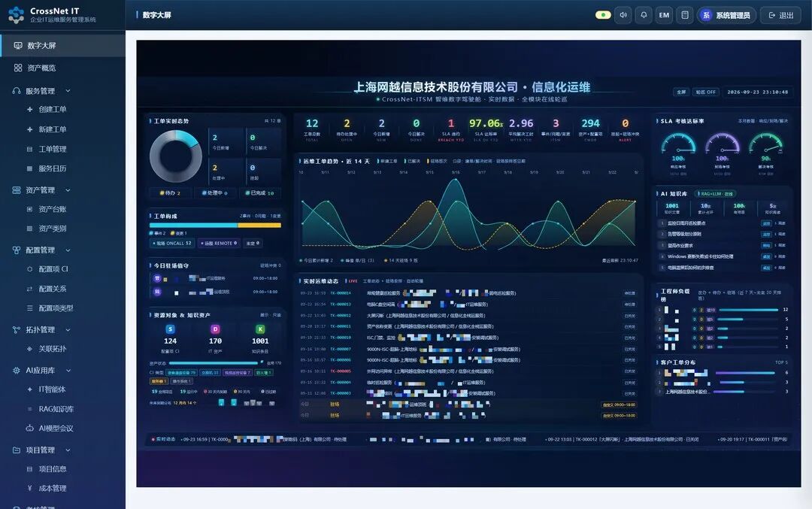Open the 资产概览 menu item
812x509 pixels.
coord(62,68)
